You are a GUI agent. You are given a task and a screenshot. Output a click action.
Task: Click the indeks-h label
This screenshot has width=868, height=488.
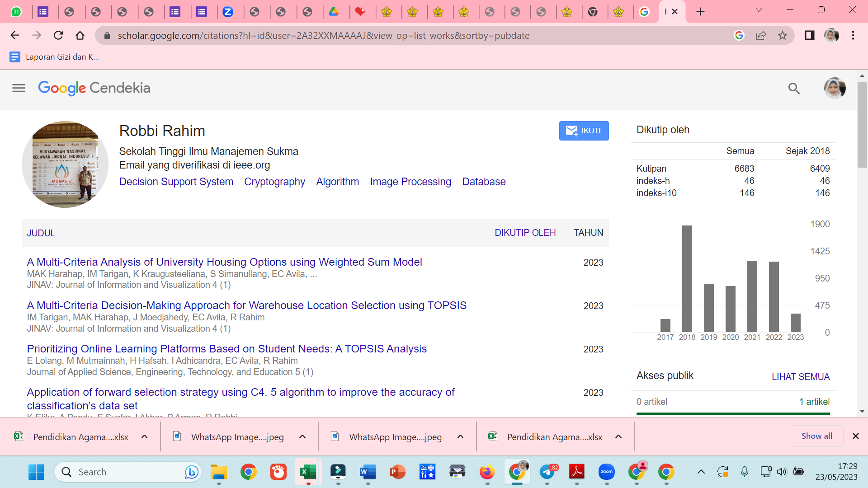click(653, 181)
